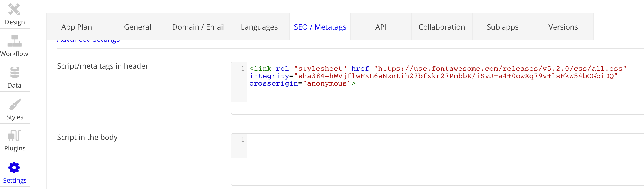The width and height of the screenshot is (644, 189).
Task: Click the Advanced settings link
Action: pyautogui.click(x=88, y=41)
